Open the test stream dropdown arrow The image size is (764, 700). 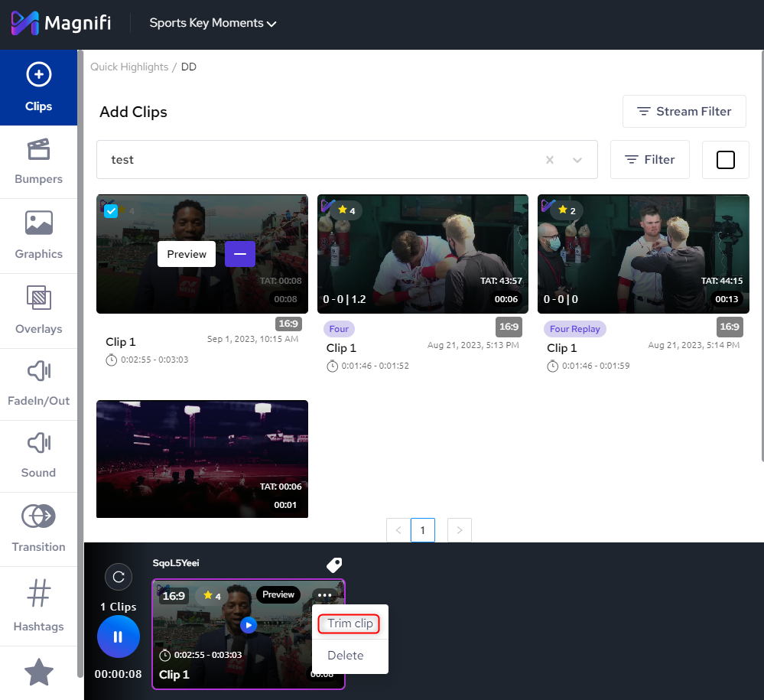[577, 160]
